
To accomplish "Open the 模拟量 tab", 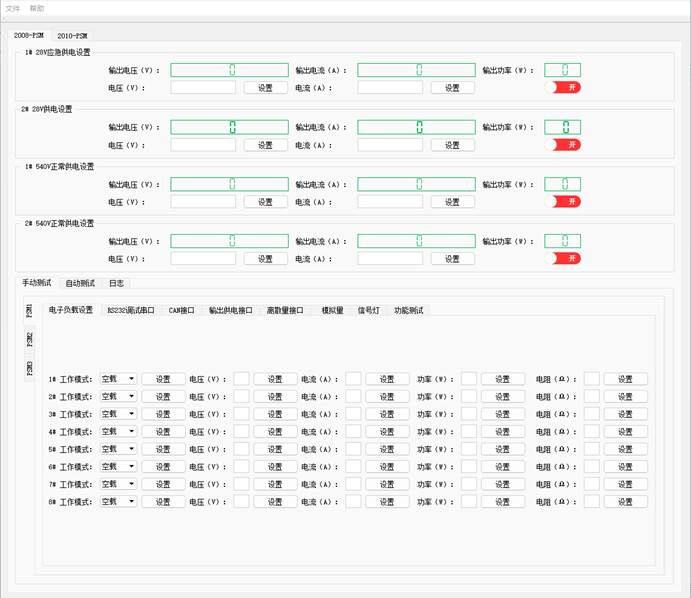I will click(x=332, y=310).
